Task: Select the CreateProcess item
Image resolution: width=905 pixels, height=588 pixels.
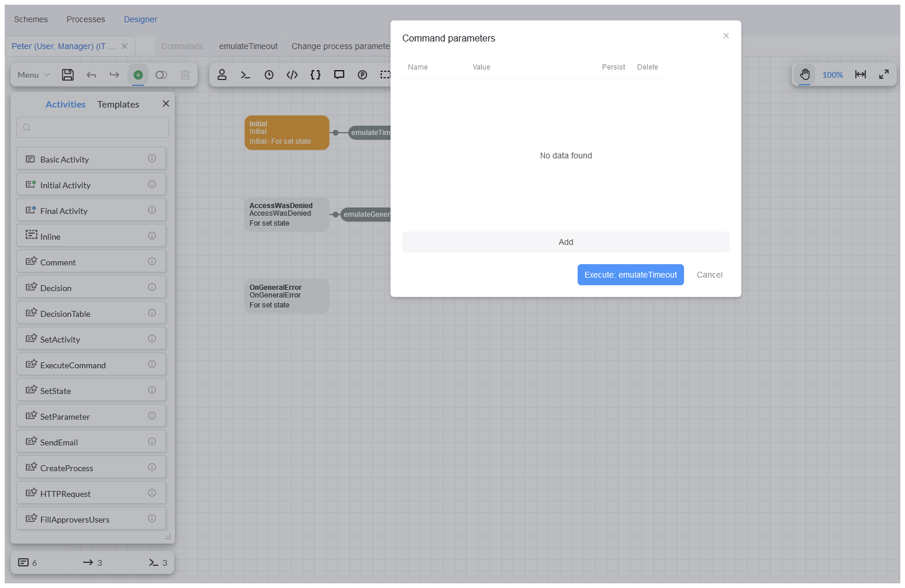Action: (91, 468)
